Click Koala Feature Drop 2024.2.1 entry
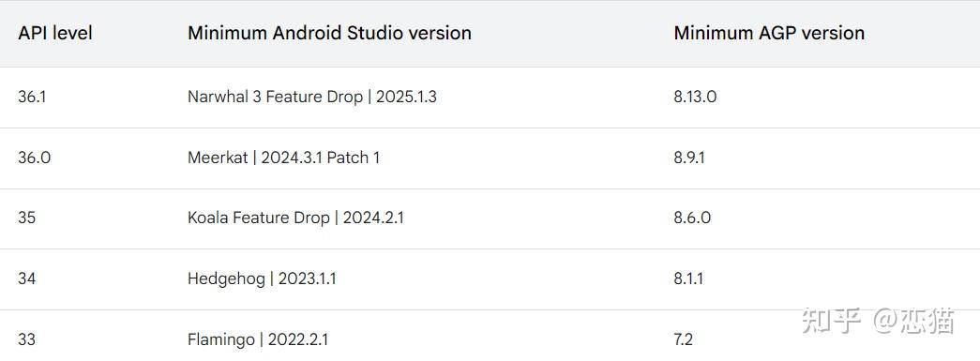Viewport: 980px width, 361px height. point(295,218)
